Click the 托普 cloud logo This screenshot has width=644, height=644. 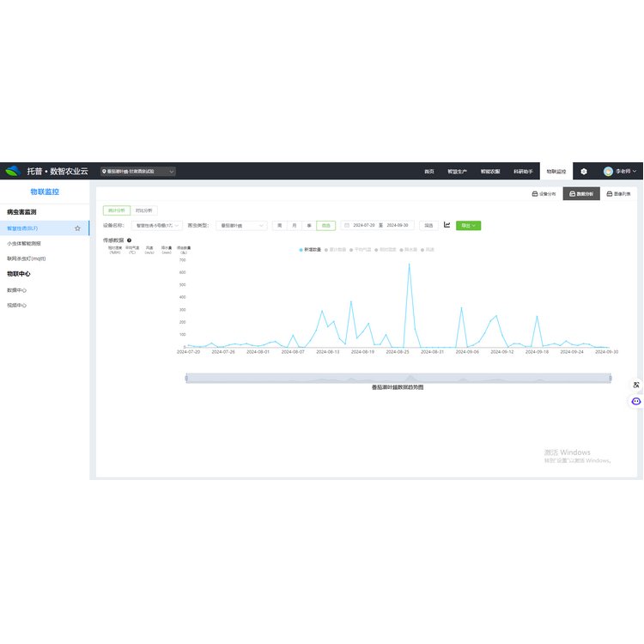12,171
